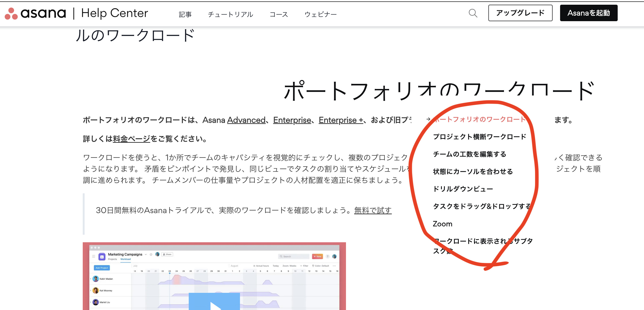Select the Projects tab in video preview
644x310 pixels.
pos(112,259)
